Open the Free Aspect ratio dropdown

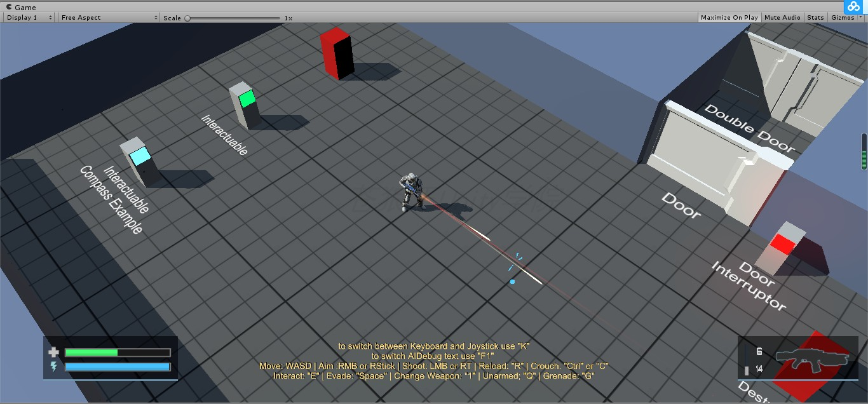(109, 18)
